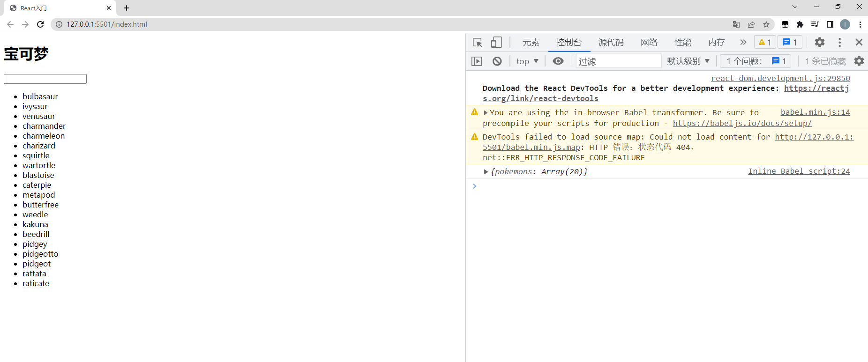Toggle live expression eye icon

click(x=558, y=61)
